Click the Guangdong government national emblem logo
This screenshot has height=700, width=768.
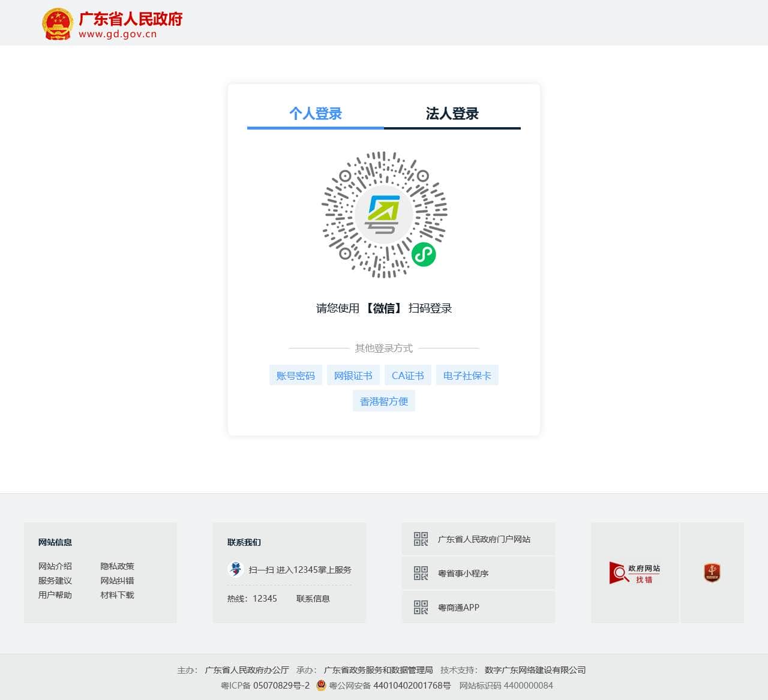tap(58, 24)
